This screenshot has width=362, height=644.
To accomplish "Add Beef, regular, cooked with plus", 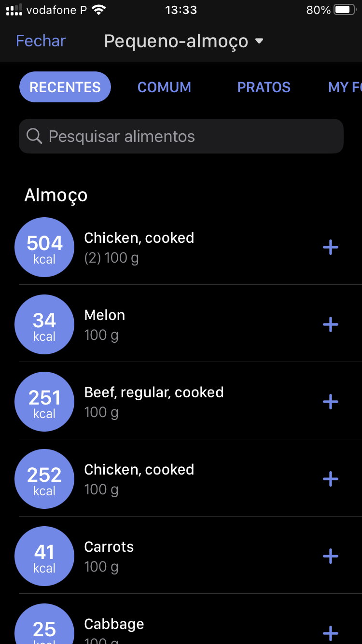I will [x=331, y=402].
